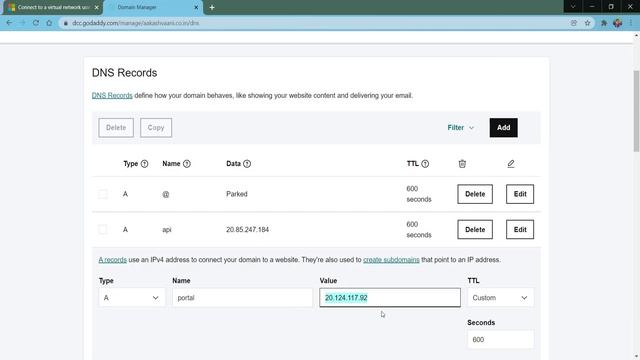This screenshot has width=640, height=360.
Task: Switch to Connect to a virtual network tab
Action: pyautogui.click(x=53, y=7)
